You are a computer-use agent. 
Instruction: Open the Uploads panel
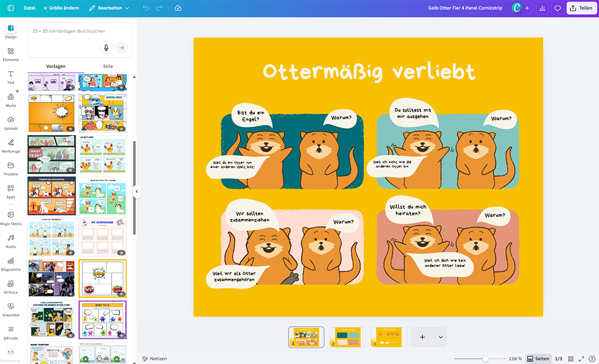[x=11, y=123]
